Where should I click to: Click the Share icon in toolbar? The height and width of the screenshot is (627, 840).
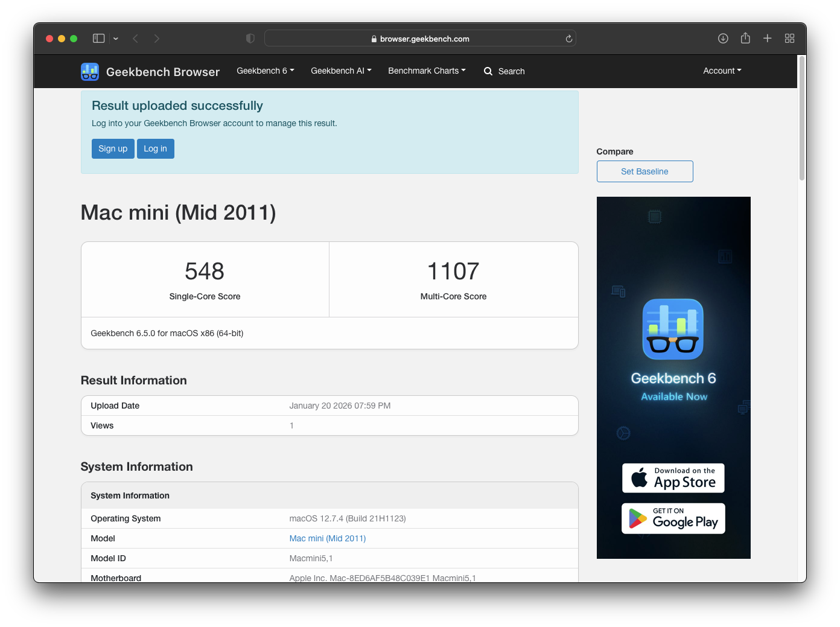[745, 39]
